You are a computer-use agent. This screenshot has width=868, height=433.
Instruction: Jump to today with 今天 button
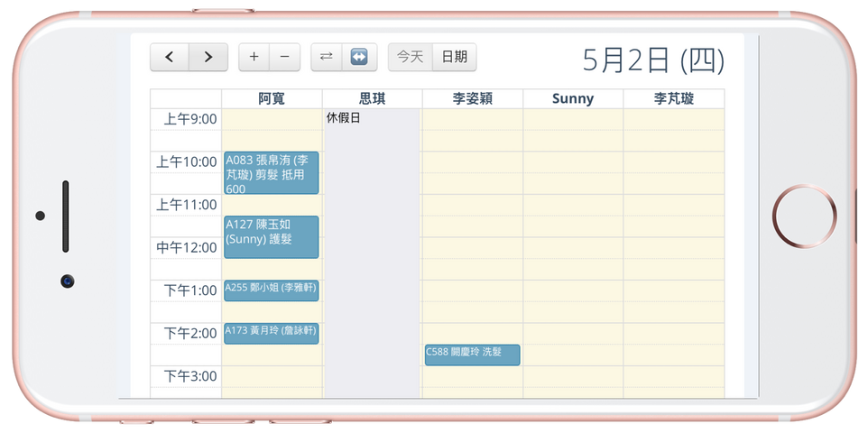pos(410,57)
